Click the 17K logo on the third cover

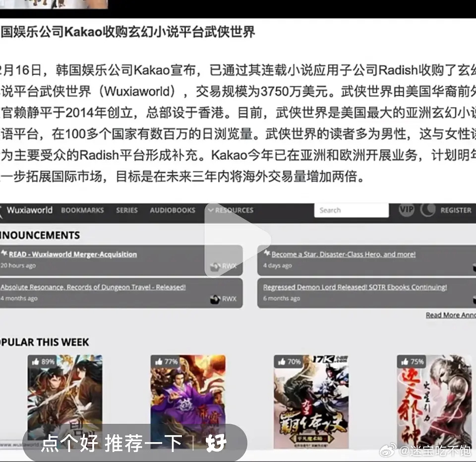tap(330, 359)
